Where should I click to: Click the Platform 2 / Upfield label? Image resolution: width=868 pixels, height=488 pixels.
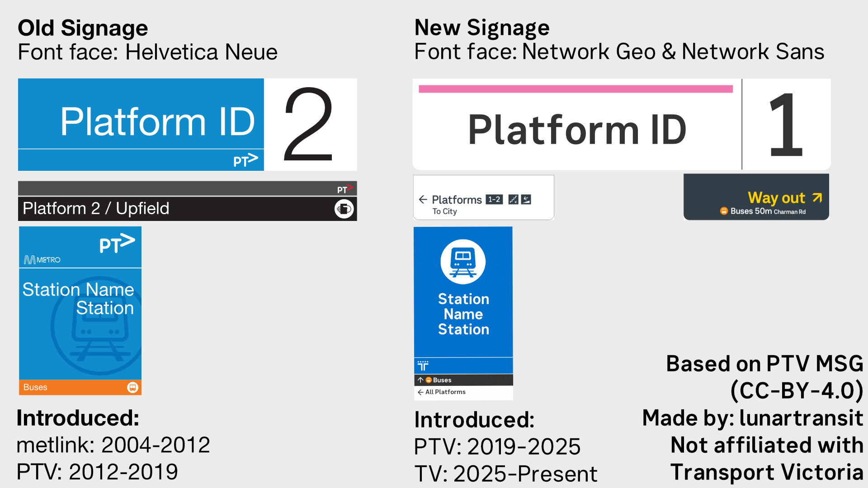pos(96,208)
